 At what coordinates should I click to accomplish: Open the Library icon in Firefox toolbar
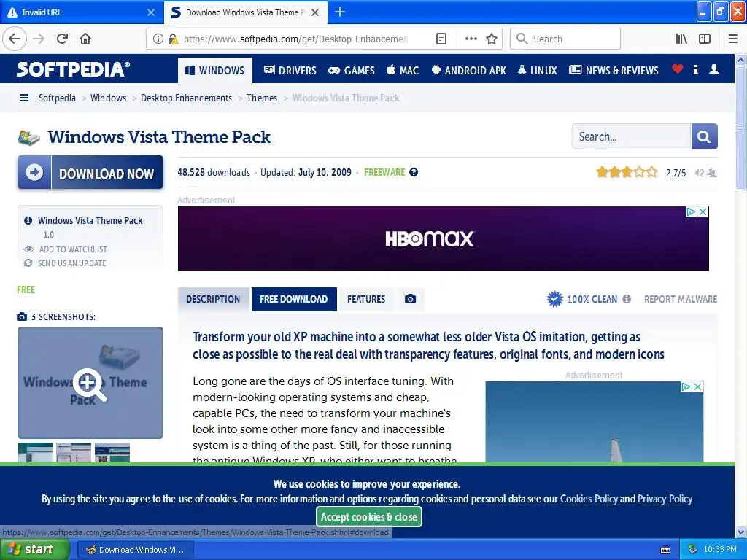tap(681, 39)
